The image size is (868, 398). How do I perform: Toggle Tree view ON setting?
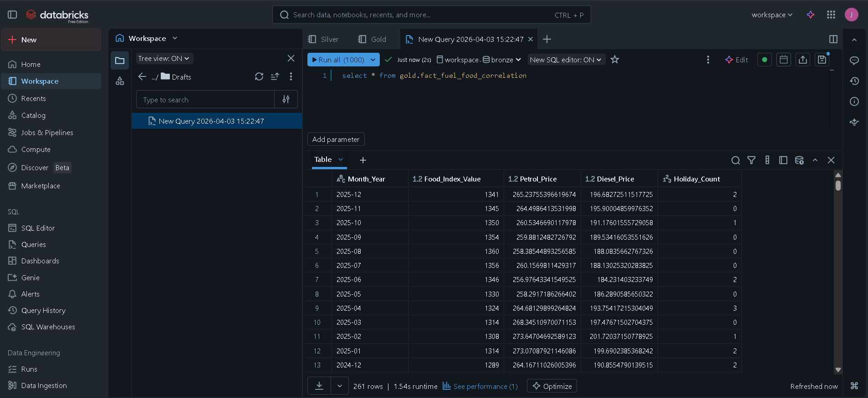[x=164, y=59]
